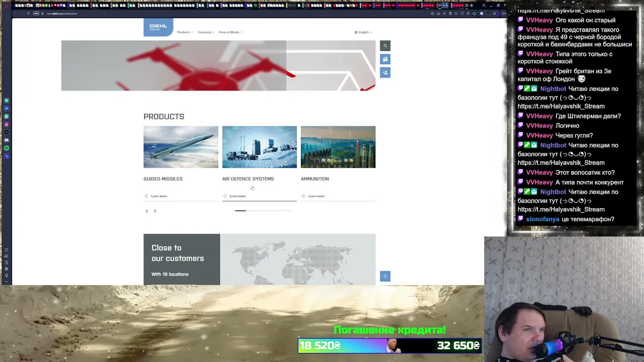
Task: Open the English language dropdown
Action: [363, 32]
